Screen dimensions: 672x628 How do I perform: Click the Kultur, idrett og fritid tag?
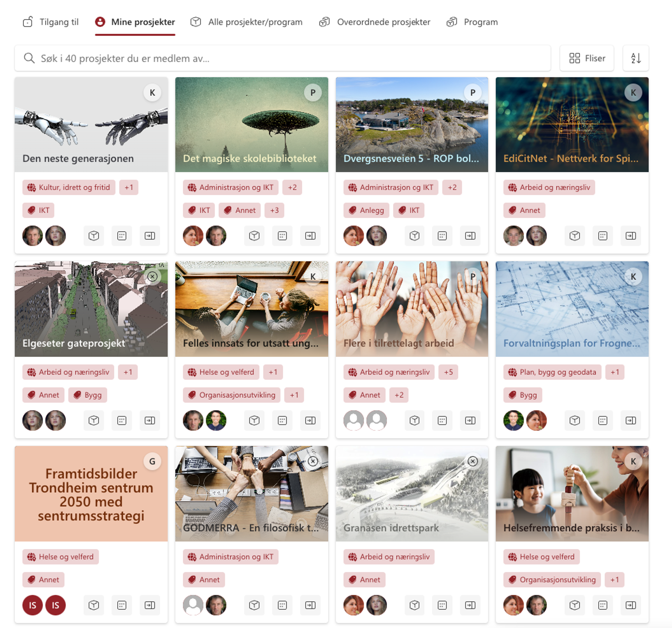point(69,187)
